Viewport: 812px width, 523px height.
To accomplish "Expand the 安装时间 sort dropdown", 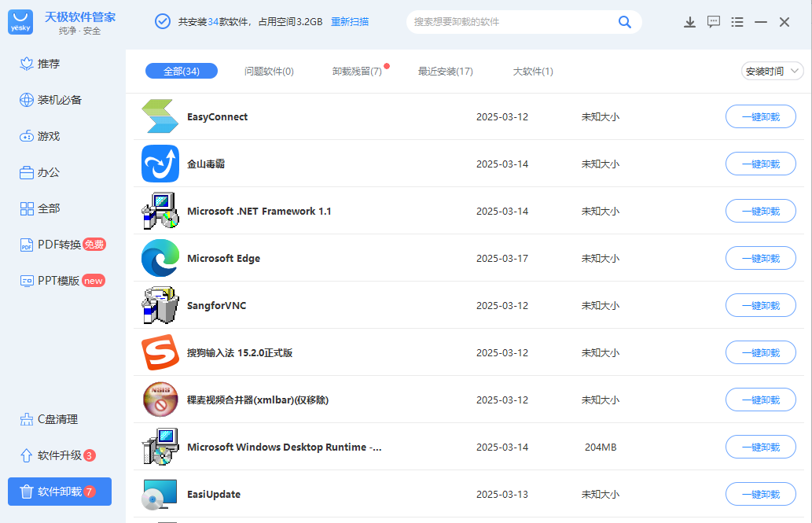I will pyautogui.click(x=772, y=72).
